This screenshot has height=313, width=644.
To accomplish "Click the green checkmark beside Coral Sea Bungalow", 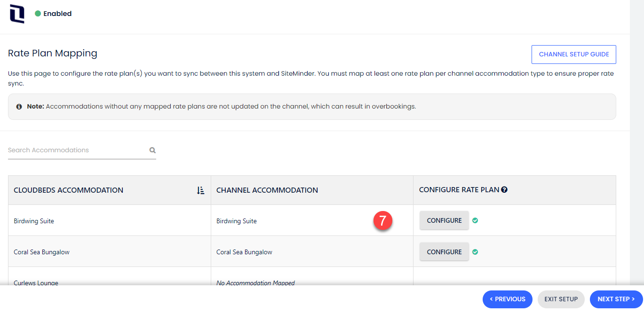I will [x=475, y=252].
